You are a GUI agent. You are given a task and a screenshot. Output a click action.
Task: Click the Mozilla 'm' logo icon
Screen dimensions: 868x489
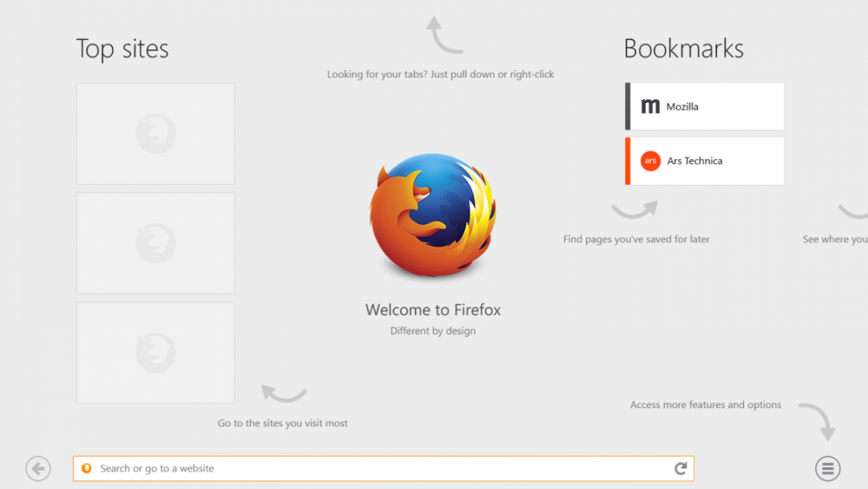click(x=650, y=107)
